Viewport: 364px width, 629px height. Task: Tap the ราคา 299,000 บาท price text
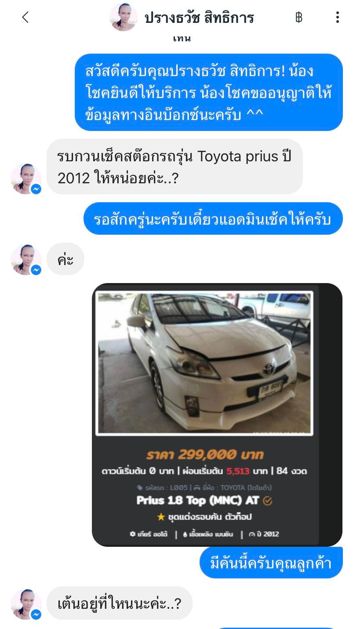(x=205, y=454)
